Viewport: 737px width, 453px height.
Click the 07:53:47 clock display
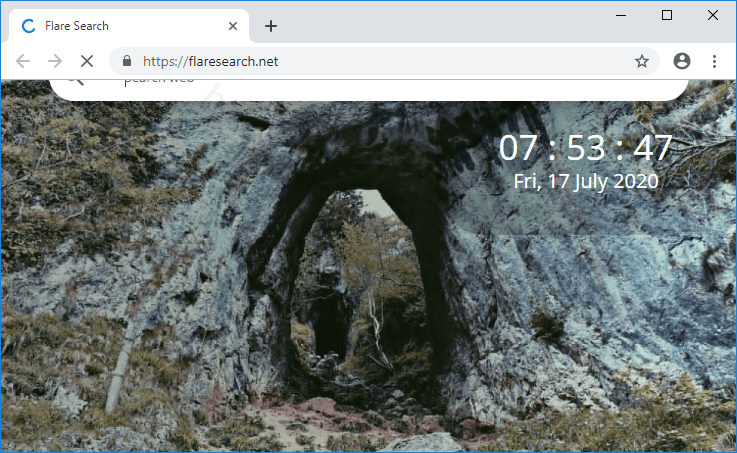coord(585,148)
